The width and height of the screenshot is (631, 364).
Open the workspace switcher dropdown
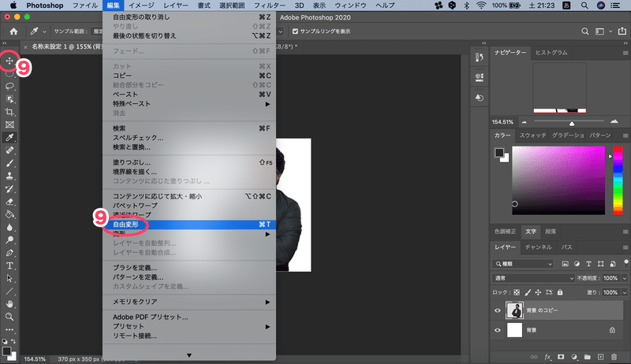pyautogui.click(x=603, y=32)
